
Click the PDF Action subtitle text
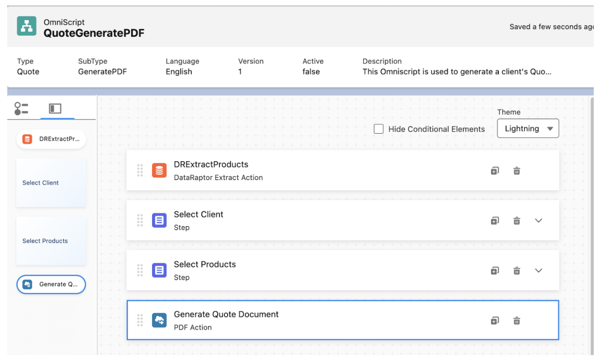pos(193,328)
